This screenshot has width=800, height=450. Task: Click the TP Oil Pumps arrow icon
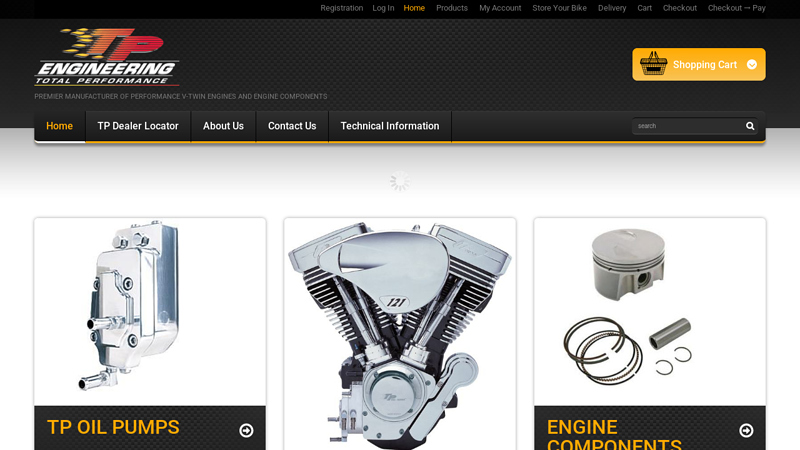tap(246, 431)
